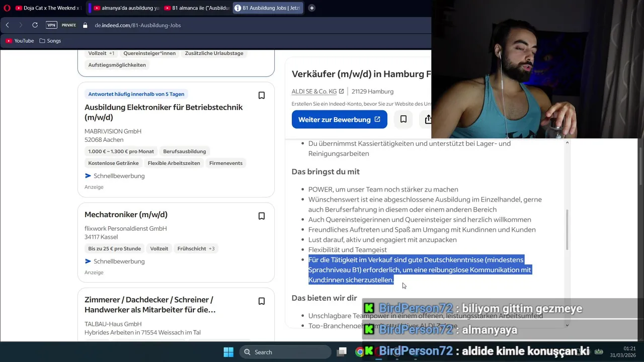
Task: Go forward to the next page
Action: pos(21,25)
